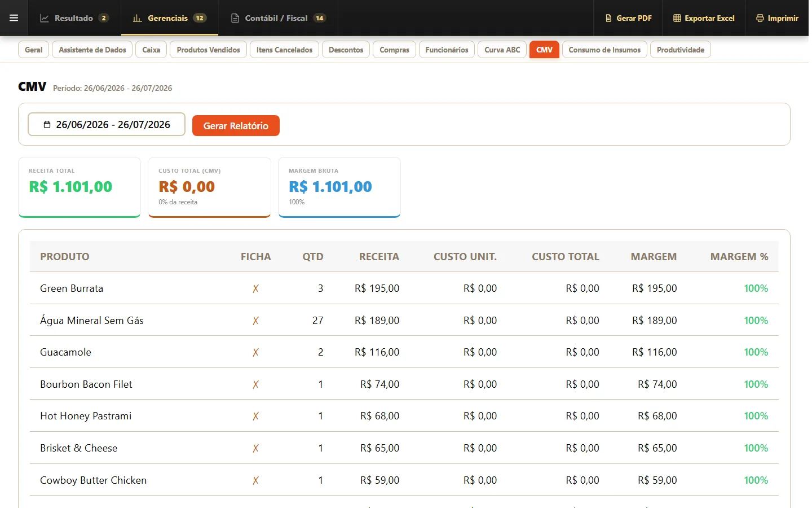Click the Gerar PDF file icon

(x=608, y=18)
